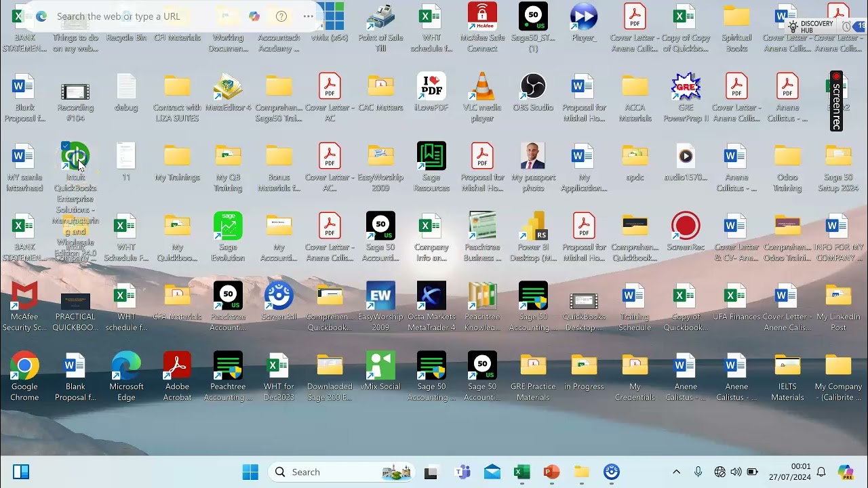The image size is (868, 488).
Task: Select Octa Markets MetaTrader 4 icon
Action: point(431,307)
